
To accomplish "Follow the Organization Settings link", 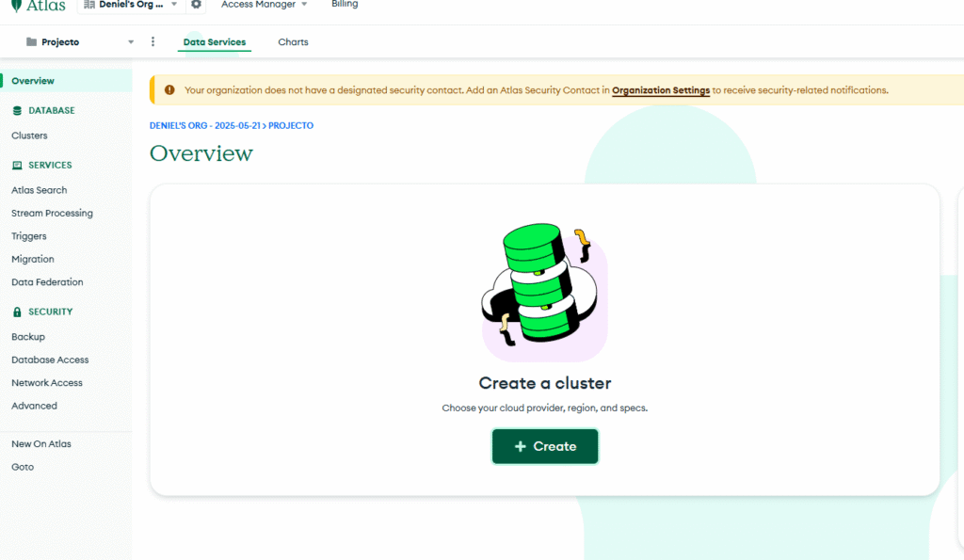I will (x=661, y=90).
